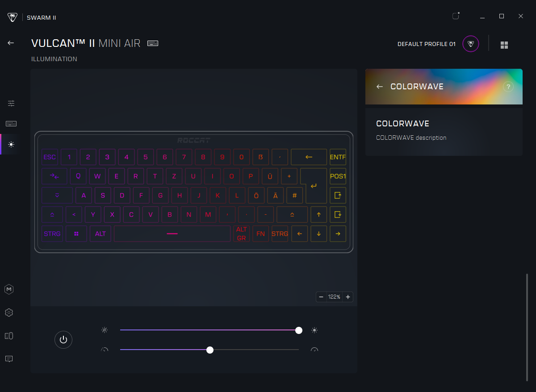Click the right STRG key beside FN

coord(280,234)
